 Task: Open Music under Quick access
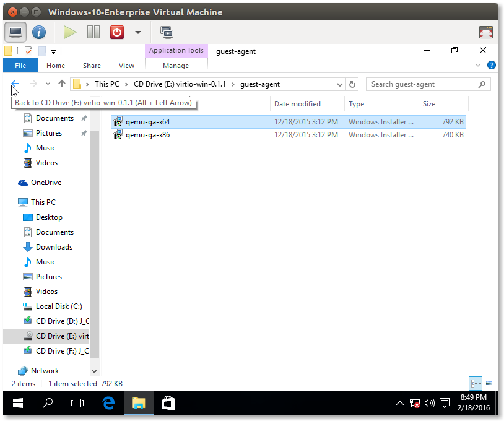45,148
